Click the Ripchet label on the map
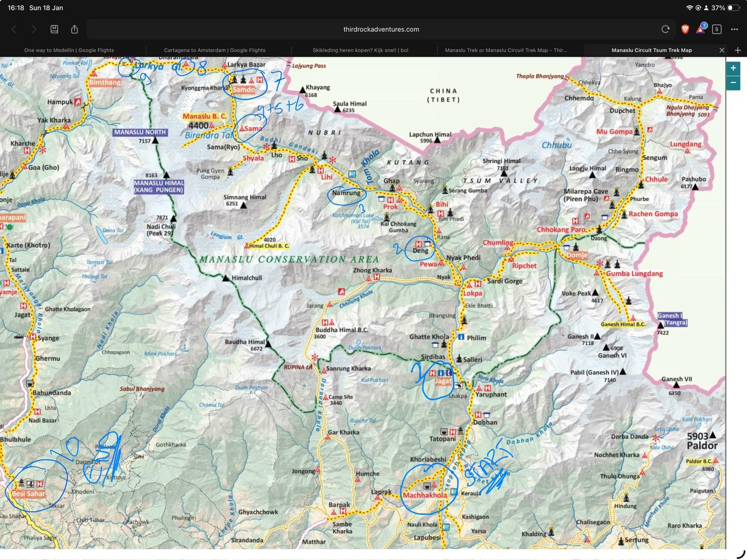This screenshot has height=560, width=747. point(524,266)
